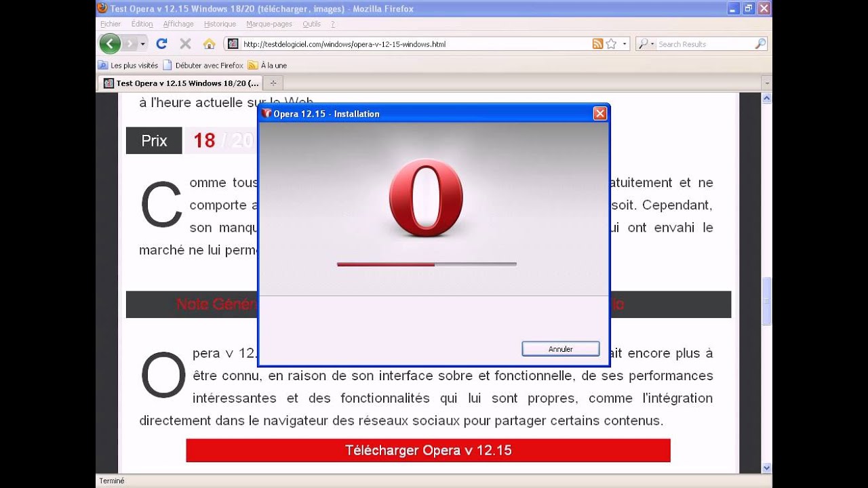Screen dimensions: 868x488
Task: Reload the current page
Action: point(161,44)
